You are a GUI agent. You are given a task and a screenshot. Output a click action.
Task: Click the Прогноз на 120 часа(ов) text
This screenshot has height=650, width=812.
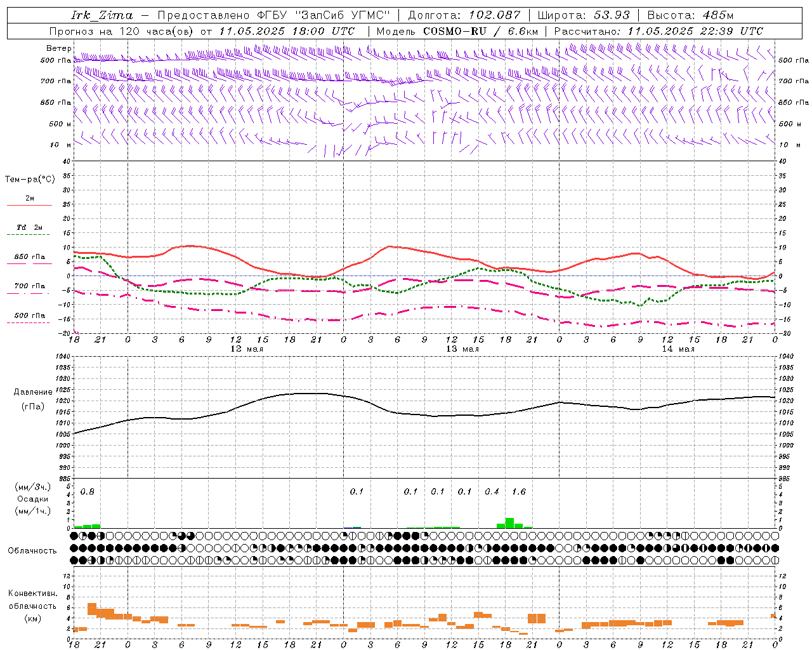pos(122,31)
